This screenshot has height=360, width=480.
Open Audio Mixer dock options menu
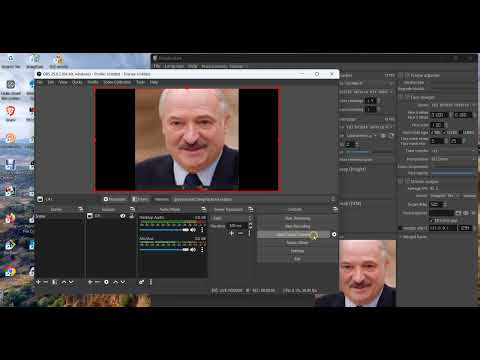point(151,282)
